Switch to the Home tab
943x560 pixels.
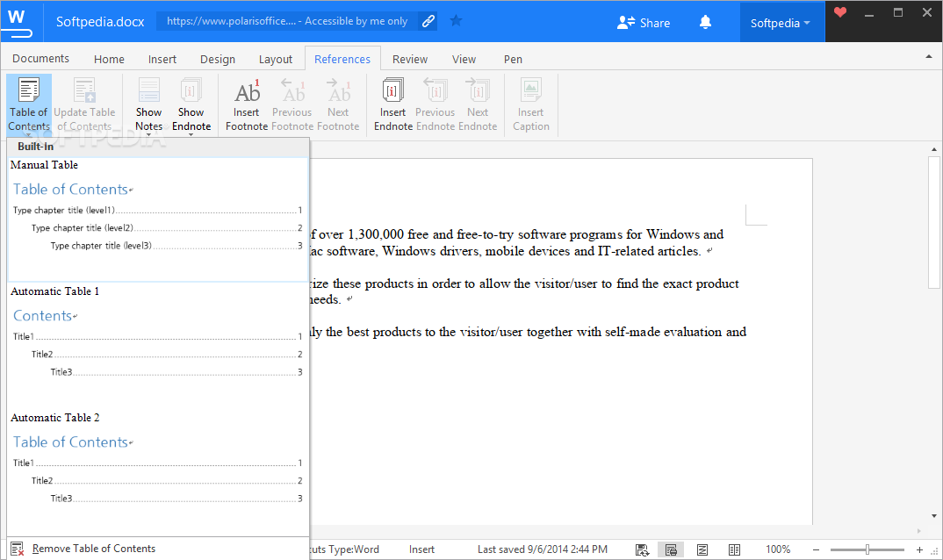(109, 59)
